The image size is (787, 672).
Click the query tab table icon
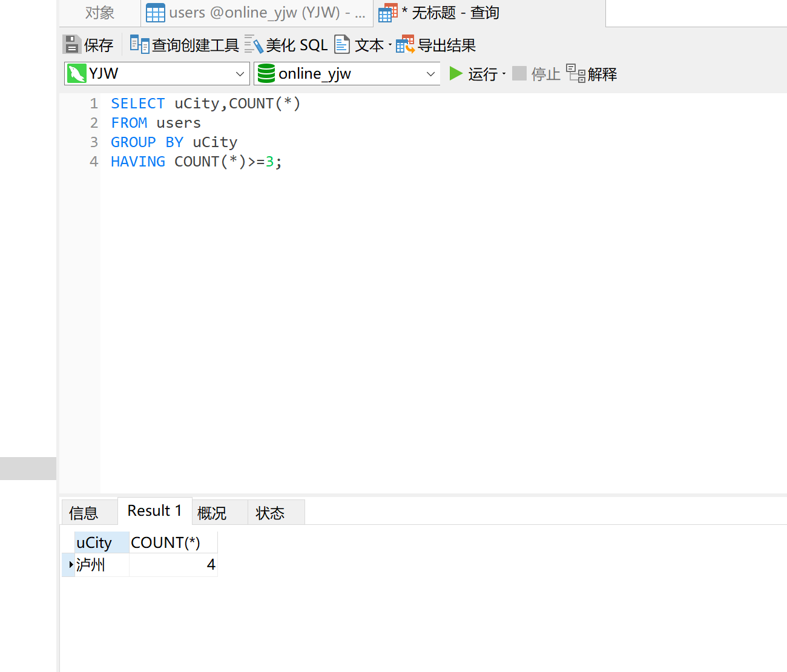pos(388,13)
